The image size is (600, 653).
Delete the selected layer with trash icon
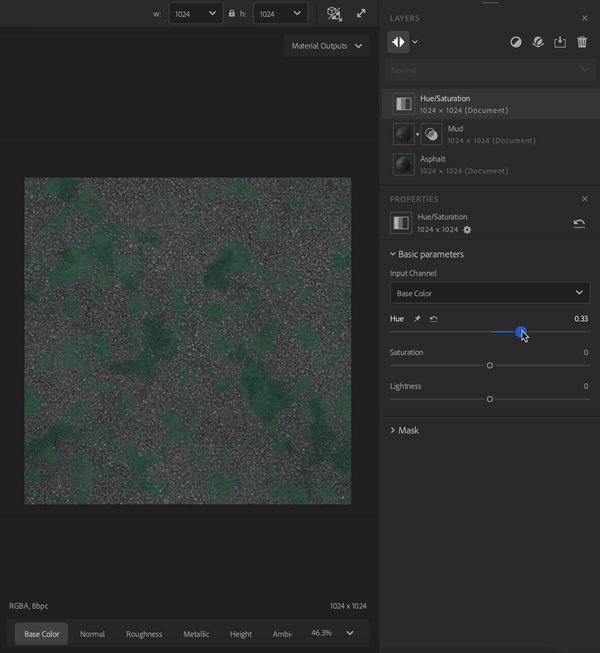pyautogui.click(x=582, y=42)
